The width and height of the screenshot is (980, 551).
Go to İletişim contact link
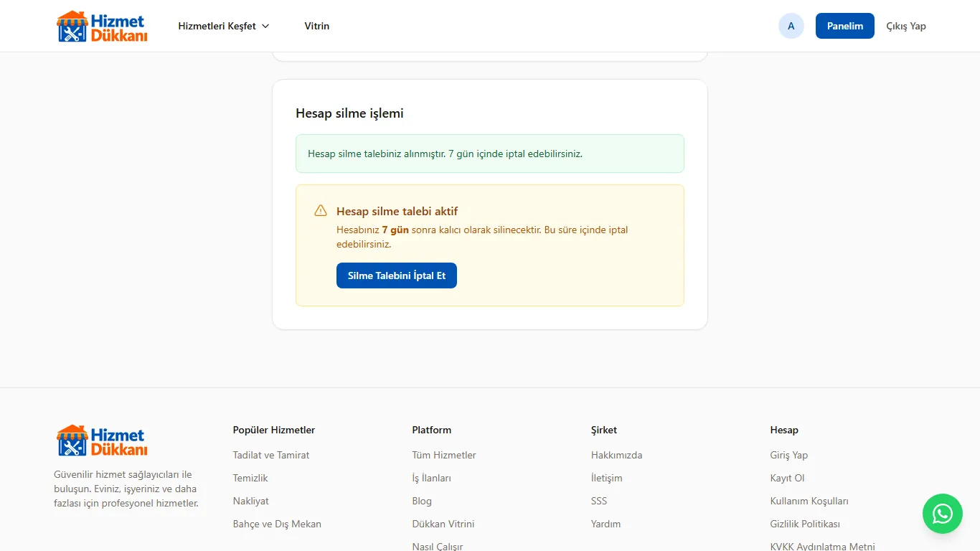(607, 478)
